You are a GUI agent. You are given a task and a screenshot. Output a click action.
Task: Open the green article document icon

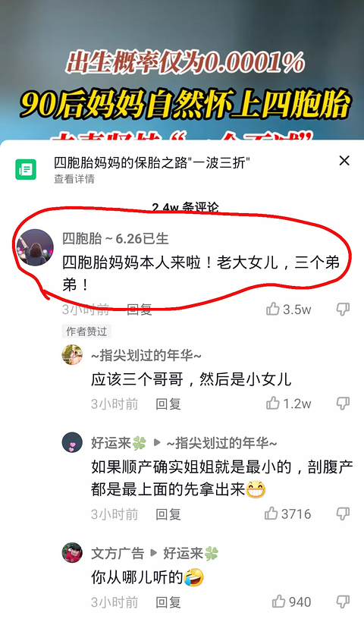(x=26, y=169)
